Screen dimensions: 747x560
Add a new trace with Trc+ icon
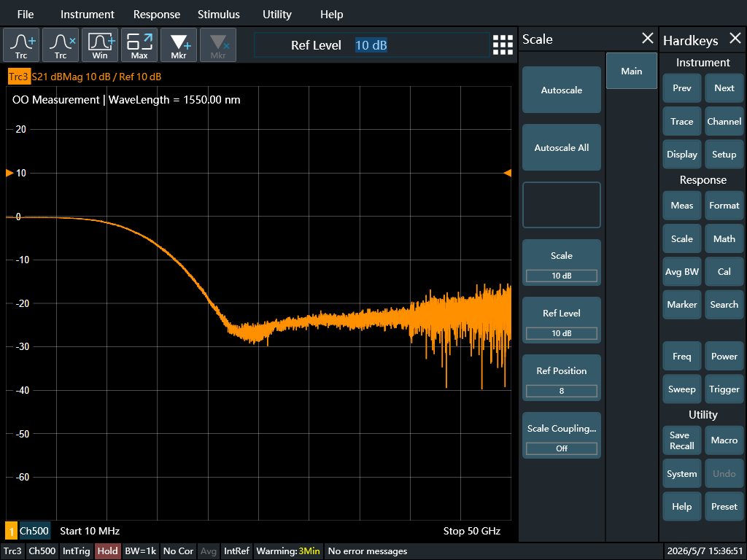point(21,44)
